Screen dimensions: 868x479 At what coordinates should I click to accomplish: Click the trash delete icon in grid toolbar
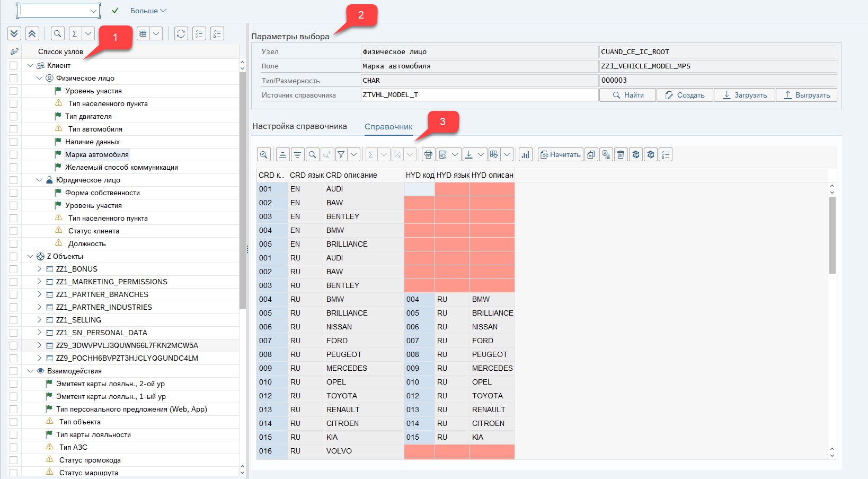[x=621, y=154]
